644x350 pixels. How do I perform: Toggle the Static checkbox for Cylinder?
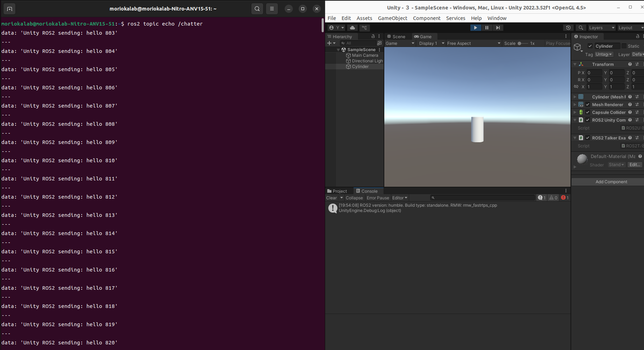tap(624, 46)
